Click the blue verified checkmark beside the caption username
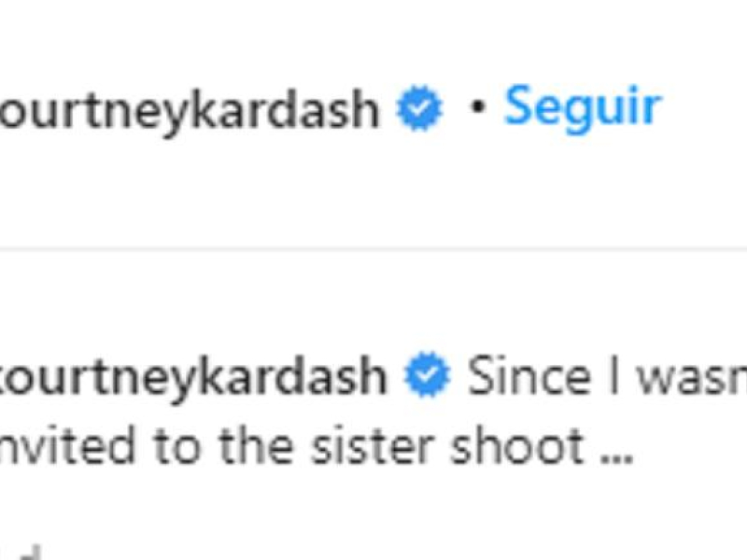This screenshot has width=747, height=560. click(428, 375)
